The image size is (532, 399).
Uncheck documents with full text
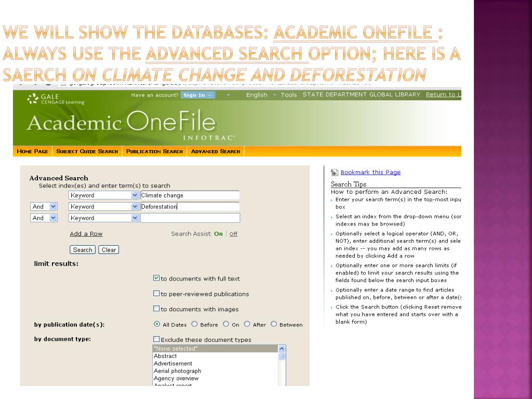156,278
